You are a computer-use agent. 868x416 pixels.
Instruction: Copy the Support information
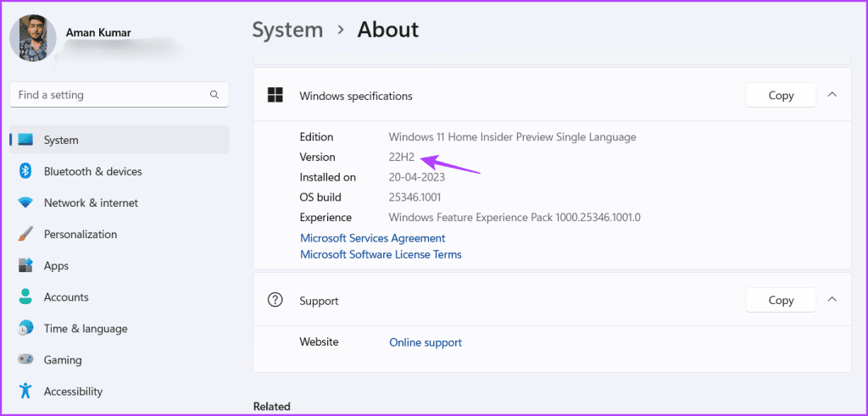[781, 301]
